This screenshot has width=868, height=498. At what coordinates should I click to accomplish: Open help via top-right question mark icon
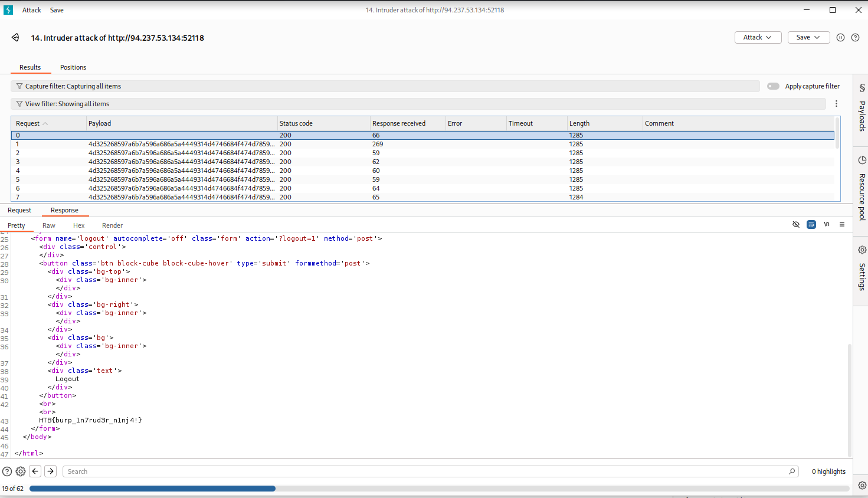855,38
